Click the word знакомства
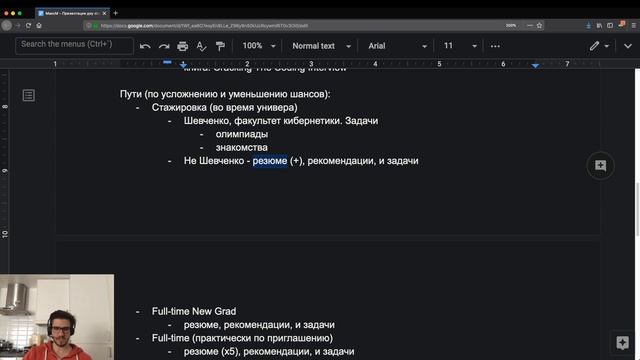The width and height of the screenshot is (640, 360). point(242,148)
